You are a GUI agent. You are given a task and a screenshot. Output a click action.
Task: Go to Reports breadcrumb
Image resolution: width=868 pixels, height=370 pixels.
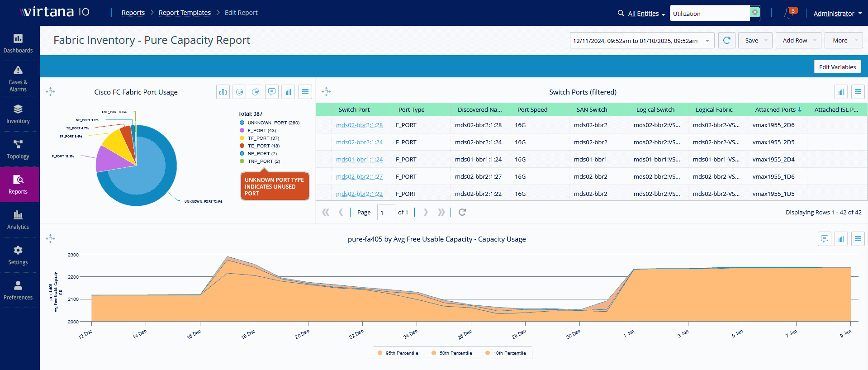(x=133, y=13)
